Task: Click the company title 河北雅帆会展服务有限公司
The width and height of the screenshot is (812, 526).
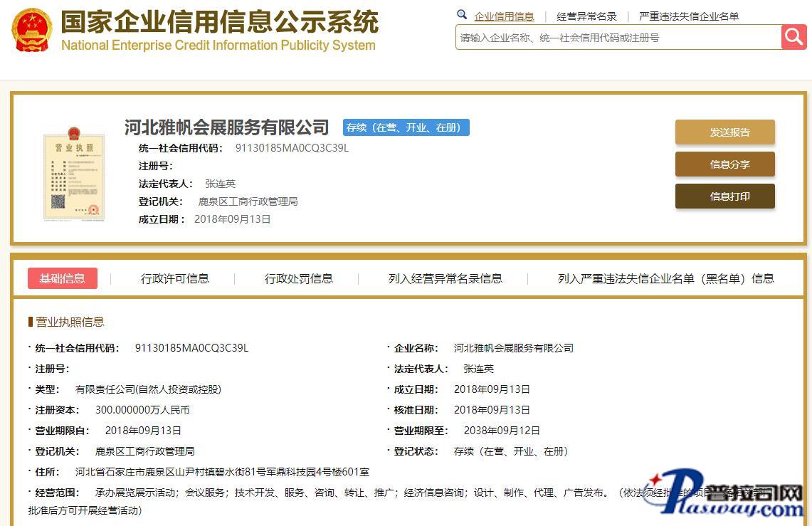Action: pyautogui.click(x=227, y=127)
